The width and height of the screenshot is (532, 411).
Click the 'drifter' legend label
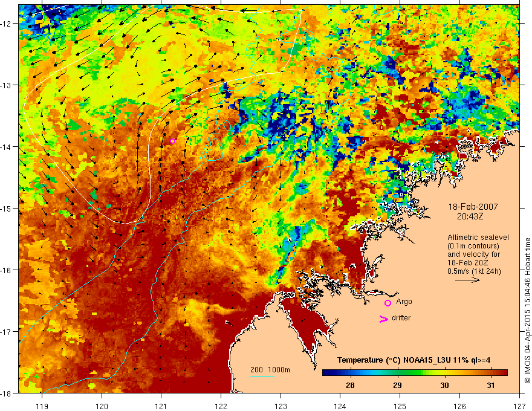pyautogui.click(x=401, y=318)
